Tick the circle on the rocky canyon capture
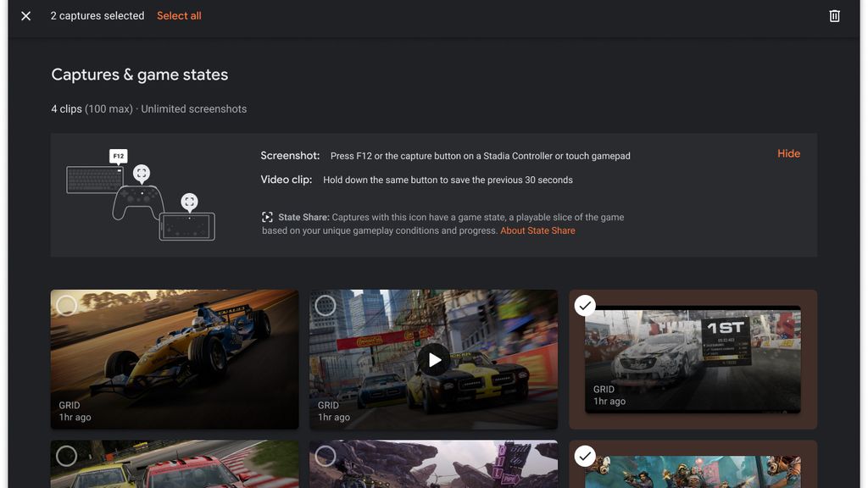The width and height of the screenshot is (868, 488). [325, 456]
